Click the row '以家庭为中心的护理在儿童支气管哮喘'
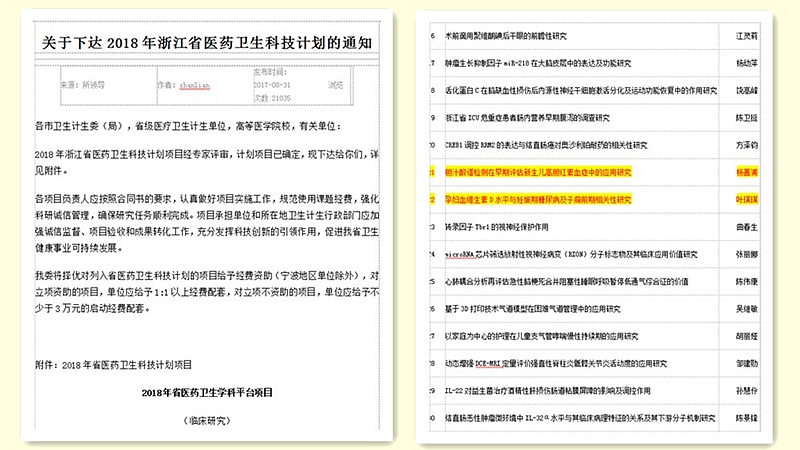800x450 pixels. click(541, 336)
